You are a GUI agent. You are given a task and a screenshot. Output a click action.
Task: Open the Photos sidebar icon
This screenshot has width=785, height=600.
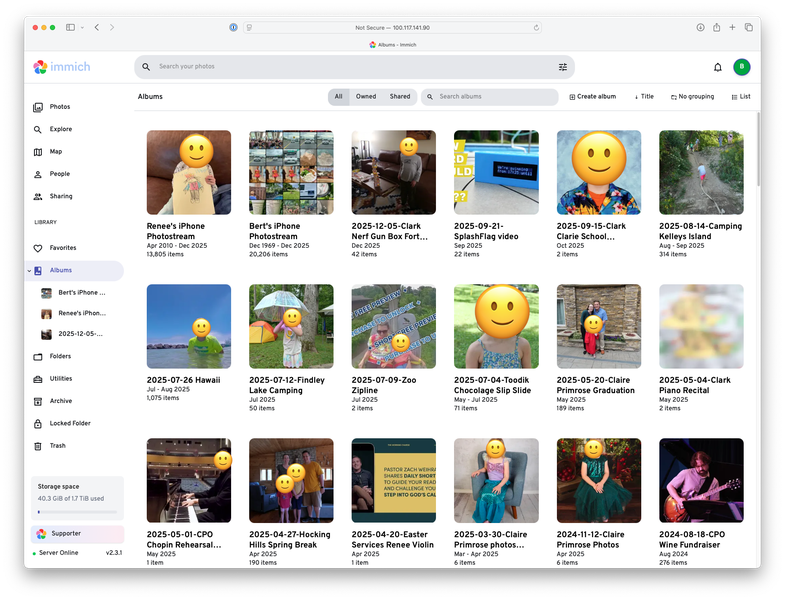[x=38, y=107]
